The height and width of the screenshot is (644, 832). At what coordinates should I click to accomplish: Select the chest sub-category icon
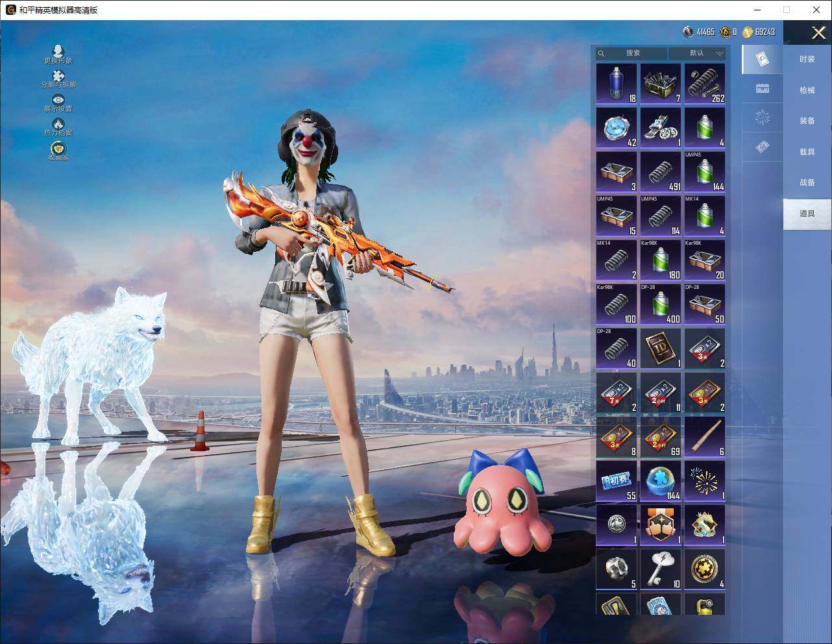(763, 89)
